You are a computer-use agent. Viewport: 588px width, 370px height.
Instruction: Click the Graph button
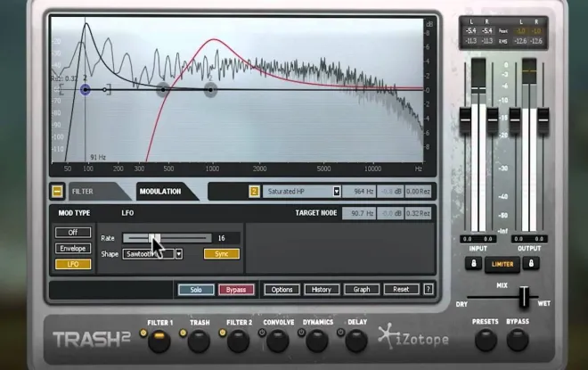(x=362, y=290)
